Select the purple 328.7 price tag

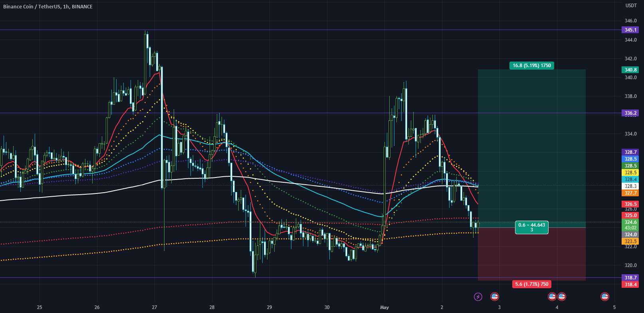coord(631,152)
